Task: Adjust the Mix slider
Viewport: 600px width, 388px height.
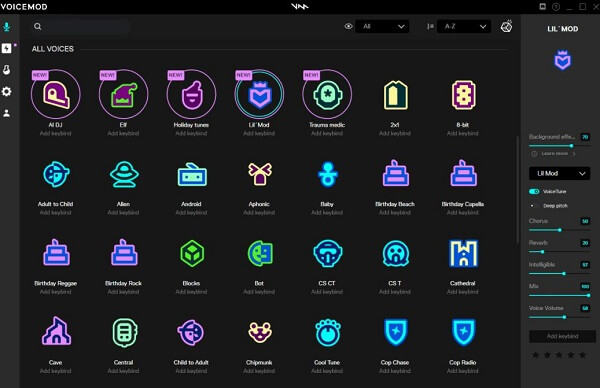Action: [559, 295]
